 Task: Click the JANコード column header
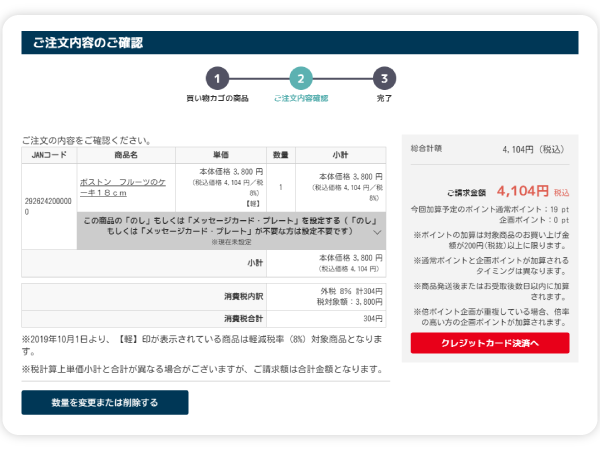click(49, 155)
